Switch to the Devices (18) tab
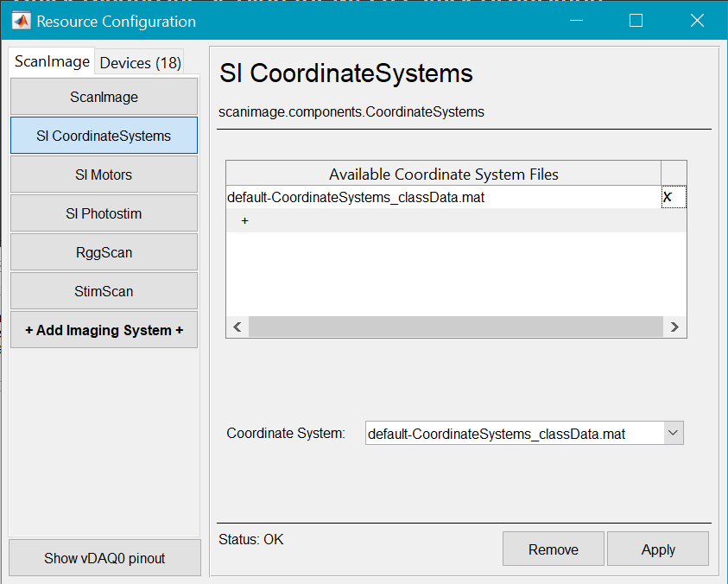The height and width of the screenshot is (584, 728). point(141,62)
